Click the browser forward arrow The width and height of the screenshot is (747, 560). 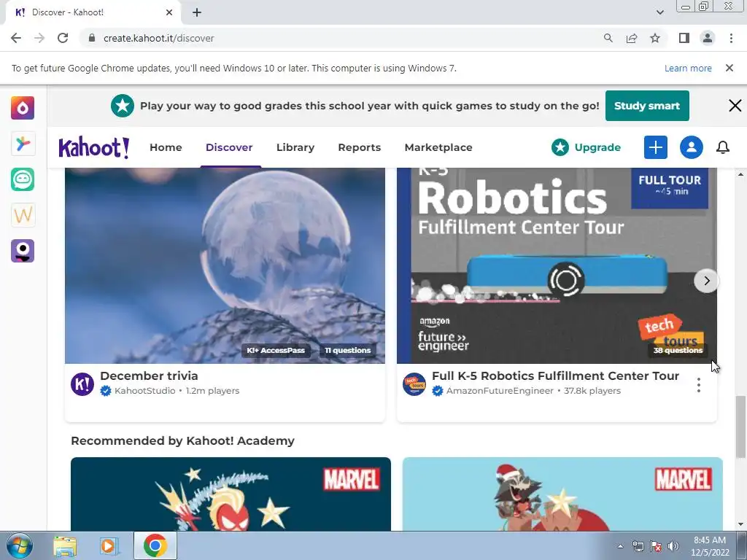[39, 38]
